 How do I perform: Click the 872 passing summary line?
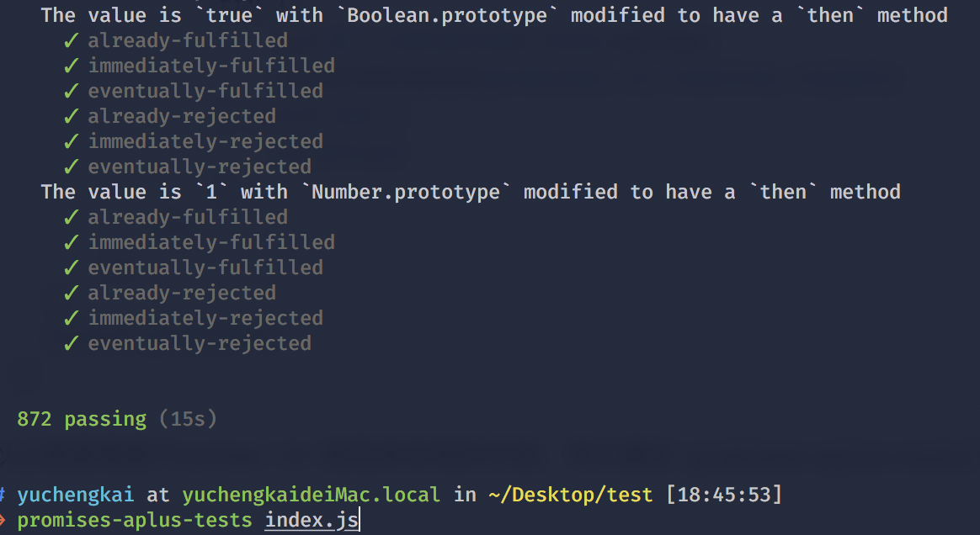coord(117,419)
